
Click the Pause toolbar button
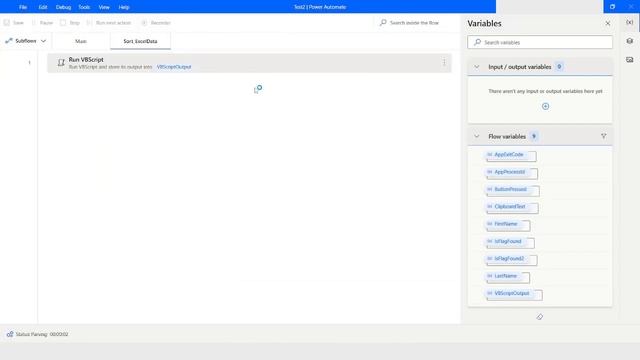[x=42, y=23]
